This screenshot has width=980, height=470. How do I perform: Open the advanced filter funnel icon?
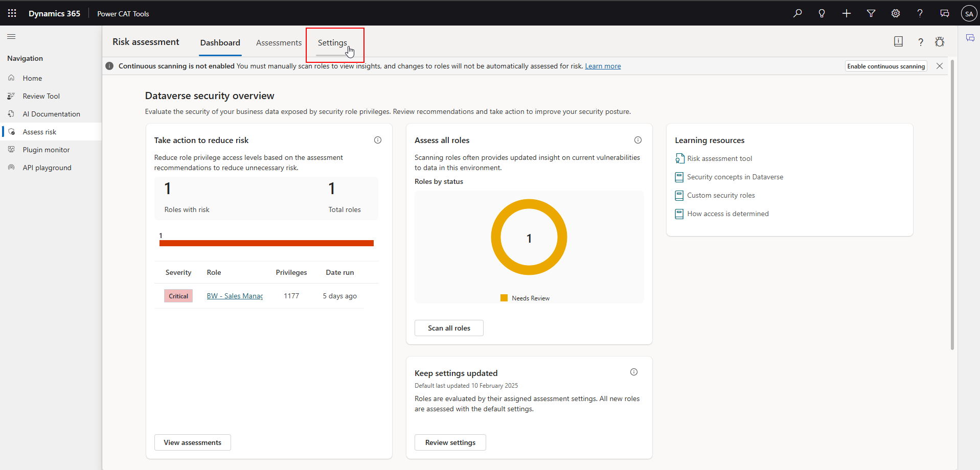[x=871, y=13]
